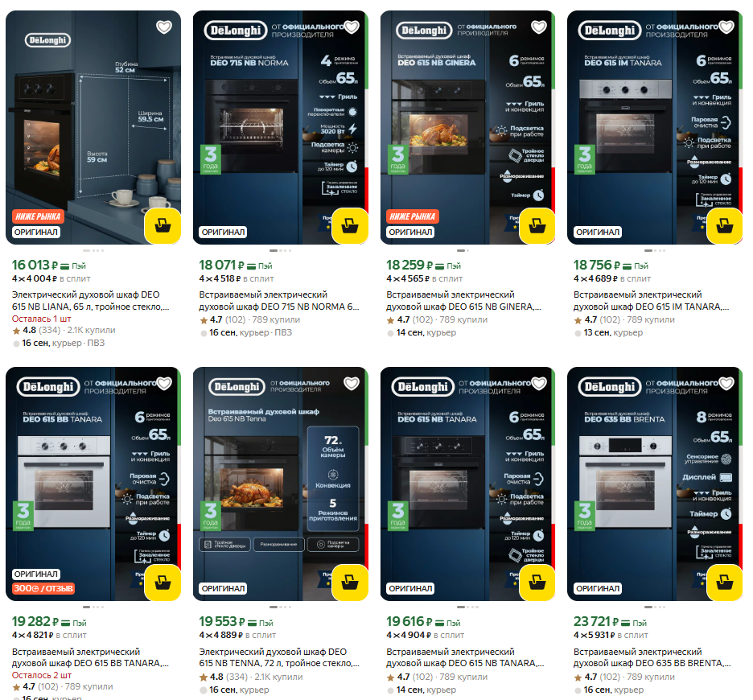
Task: Click ОРИГИНАЛ badge on NORMA card
Action: [x=224, y=232]
